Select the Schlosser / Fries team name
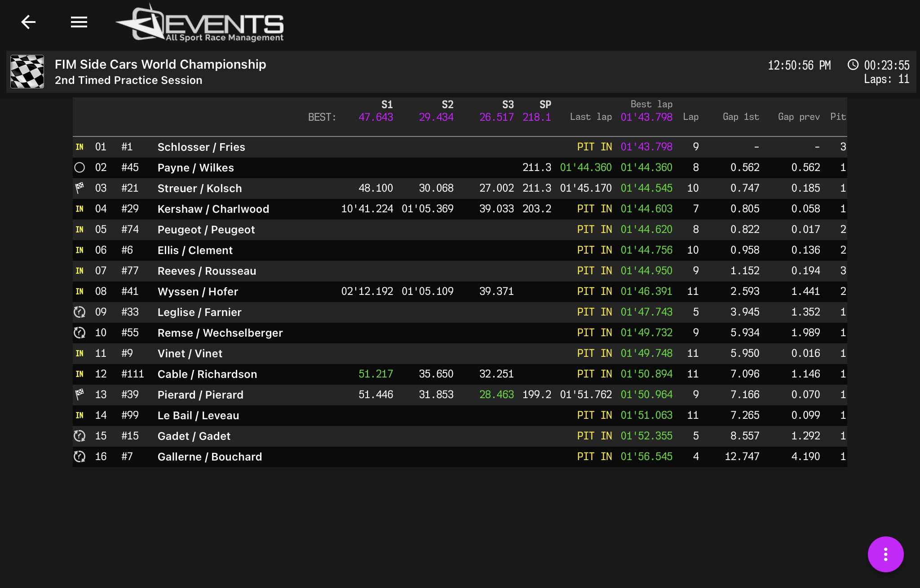 201,147
